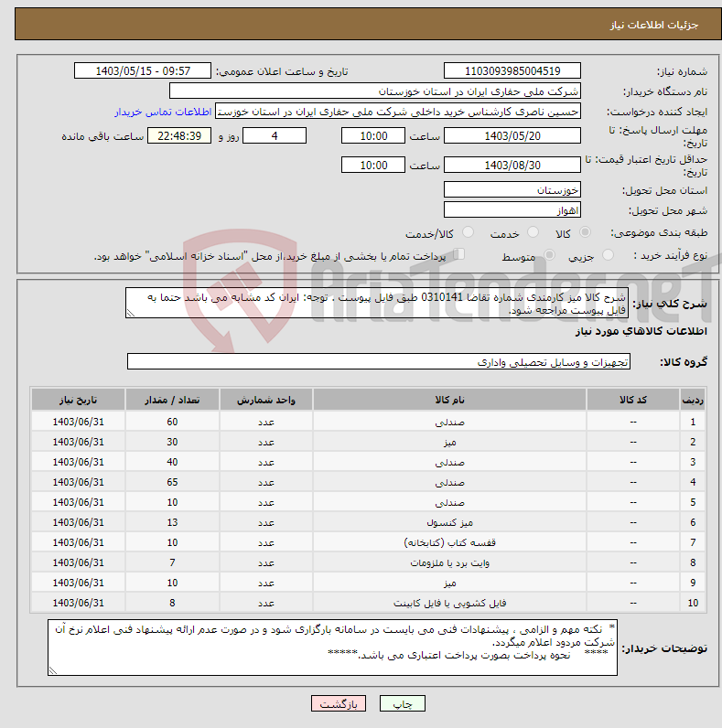The image size is (722, 728).
Task: Click the شرح کلی نیاز description box
Action: (377, 303)
